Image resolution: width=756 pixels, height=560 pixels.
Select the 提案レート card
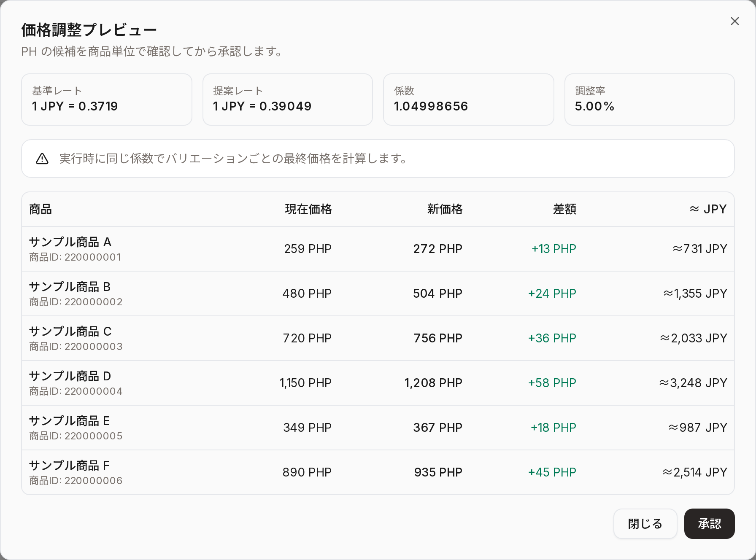(x=288, y=100)
